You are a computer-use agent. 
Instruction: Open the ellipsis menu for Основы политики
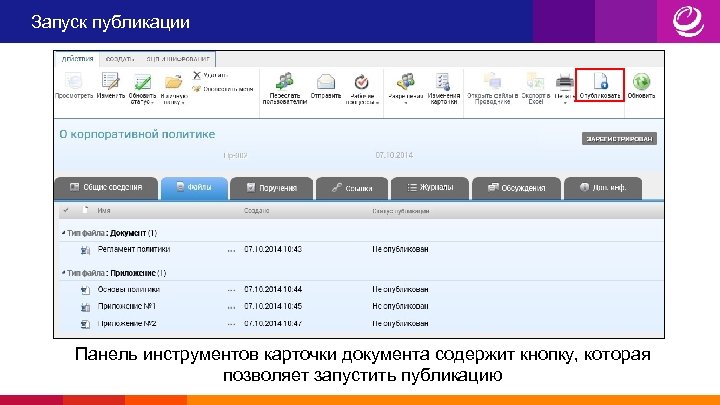(231, 290)
